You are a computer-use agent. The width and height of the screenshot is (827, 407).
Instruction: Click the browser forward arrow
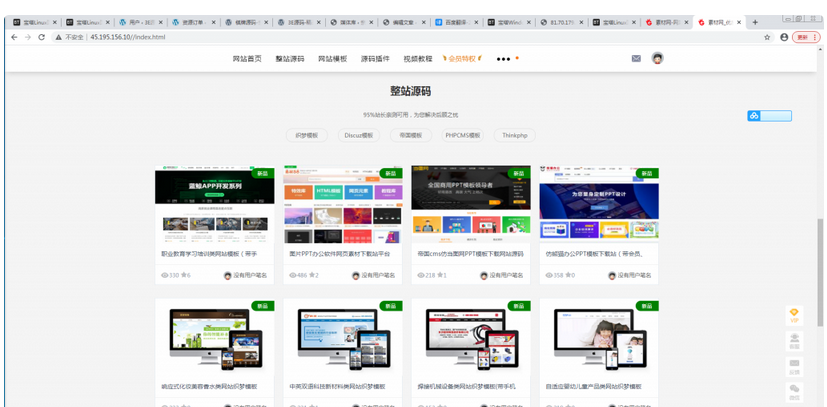(28, 37)
